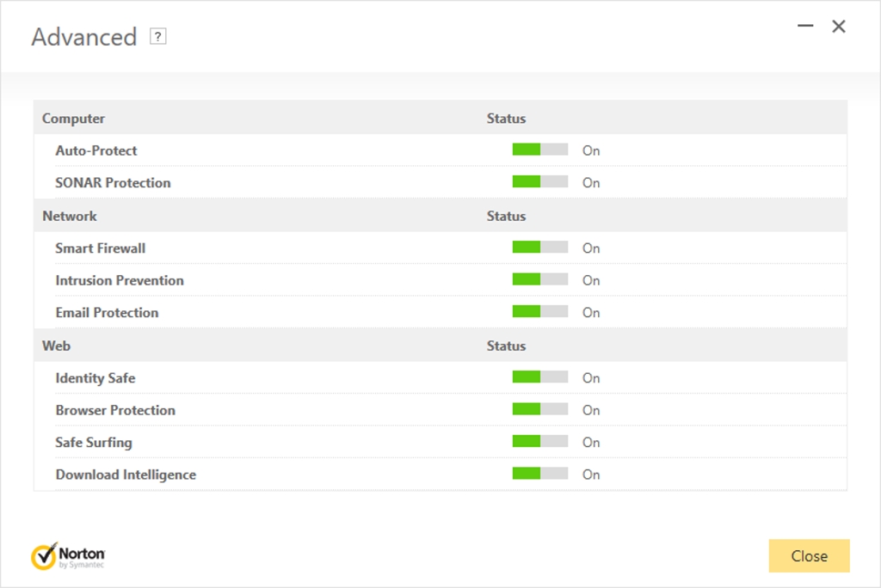The width and height of the screenshot is (881, 588).
Task: Switch off Identity Safe toggle
Action: (539, 377)
